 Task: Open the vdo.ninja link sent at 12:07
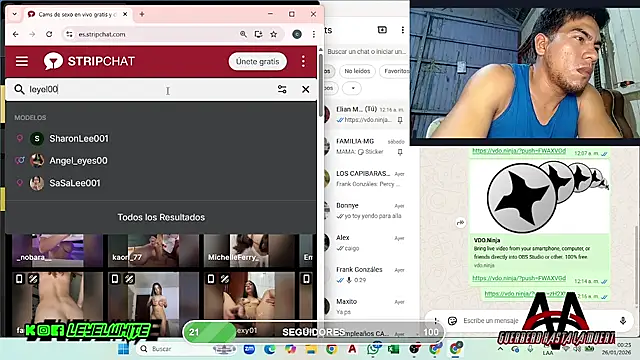tap(519, 151)
